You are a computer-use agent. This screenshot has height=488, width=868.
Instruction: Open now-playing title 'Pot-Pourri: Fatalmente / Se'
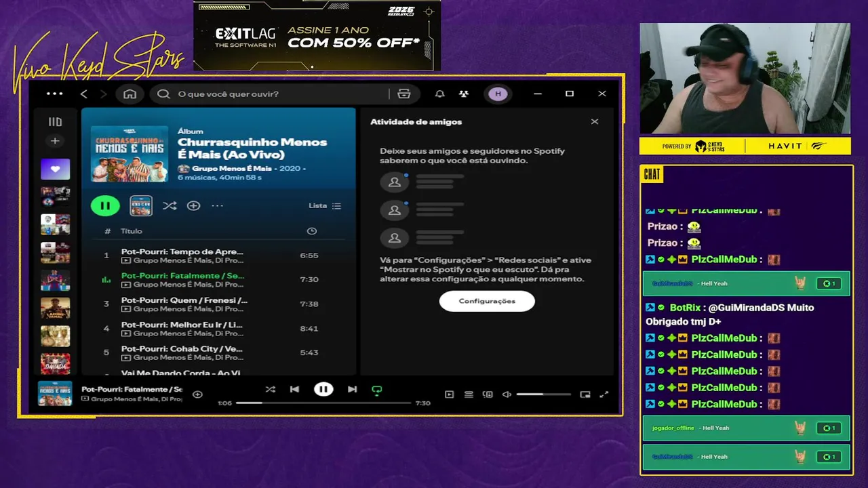pyautogui.click(x=132, y=389)
